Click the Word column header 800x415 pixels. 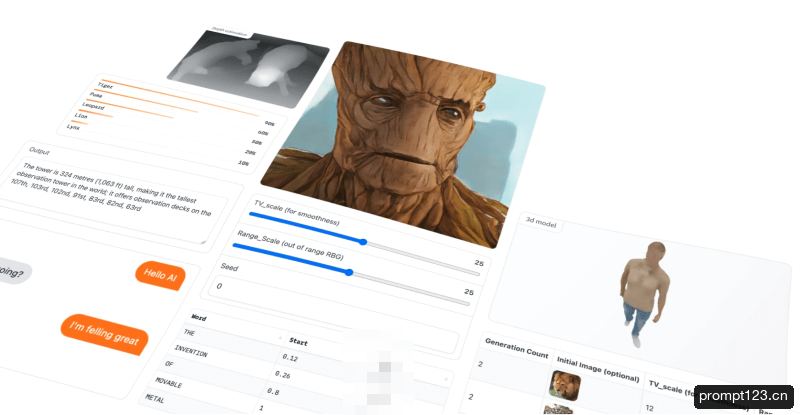199,318
